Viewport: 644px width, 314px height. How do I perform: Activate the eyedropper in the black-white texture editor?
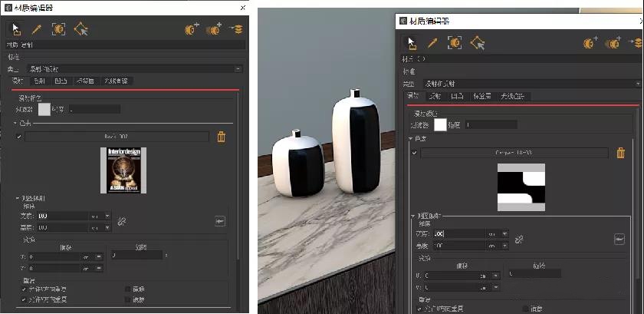coord(432,43)
